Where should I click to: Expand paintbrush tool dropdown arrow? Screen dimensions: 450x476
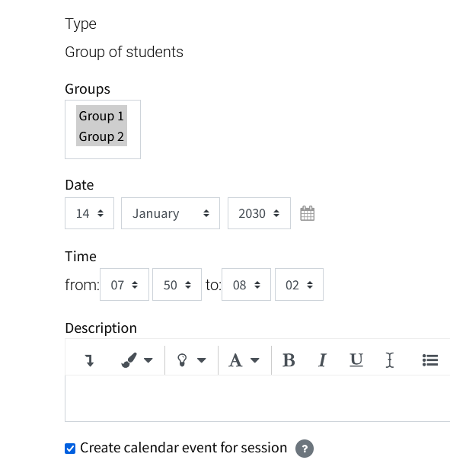pos(148,360)
